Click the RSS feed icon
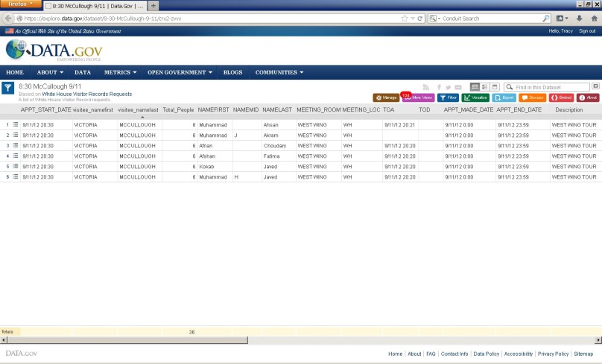This screenshot has width=602, height=364. [426, 87]
